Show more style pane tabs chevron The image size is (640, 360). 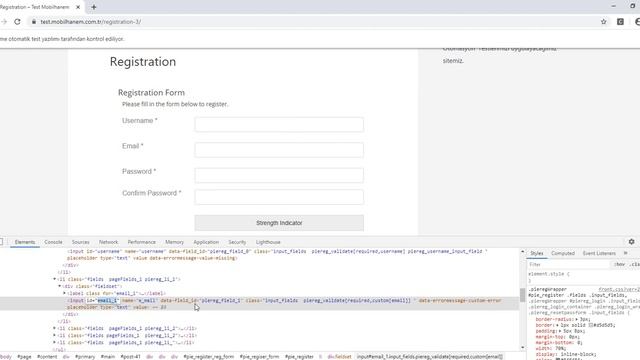pyautogui.click(x=625, y=253)
